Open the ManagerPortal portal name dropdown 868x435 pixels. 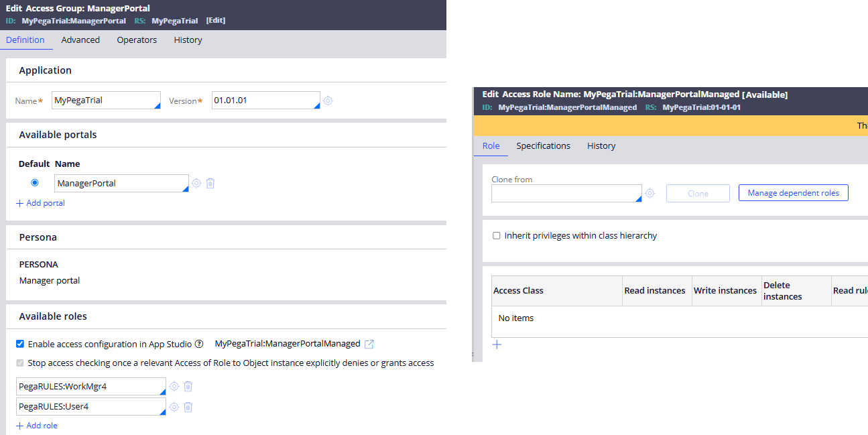click(x=121, y=183)
